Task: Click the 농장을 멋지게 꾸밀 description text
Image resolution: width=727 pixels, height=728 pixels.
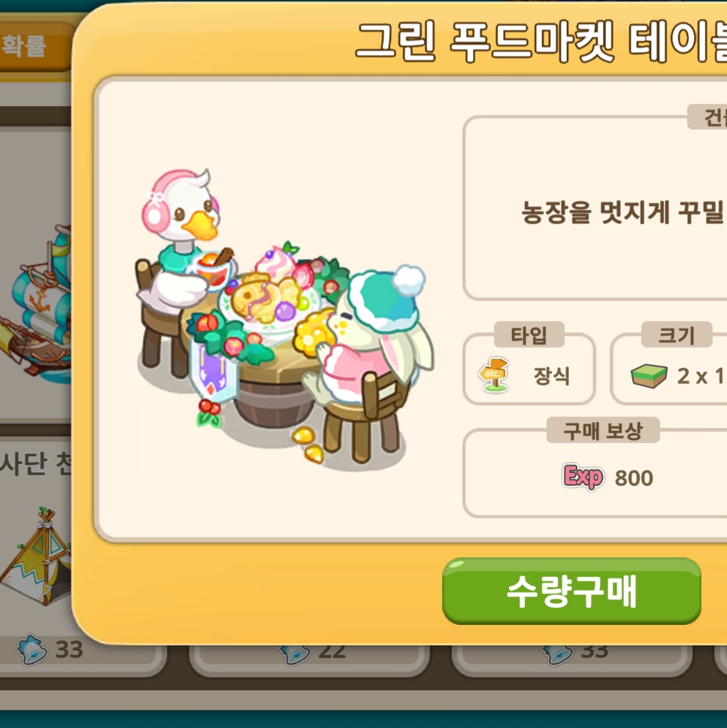Action: pos(623,213)
